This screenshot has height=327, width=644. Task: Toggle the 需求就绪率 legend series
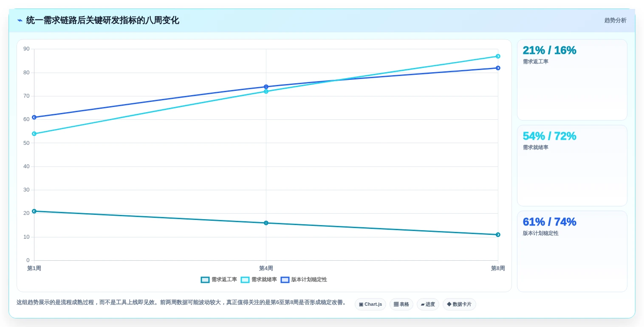tap(259, 280)
